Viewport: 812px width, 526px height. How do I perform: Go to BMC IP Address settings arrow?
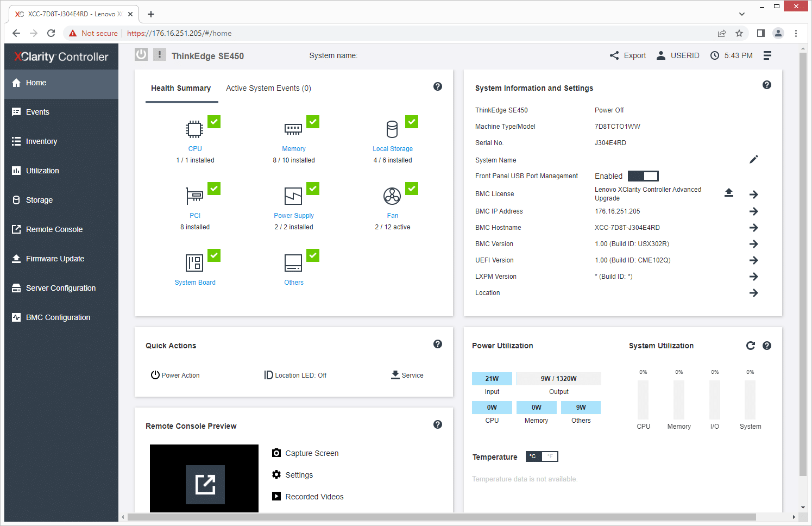754,211
